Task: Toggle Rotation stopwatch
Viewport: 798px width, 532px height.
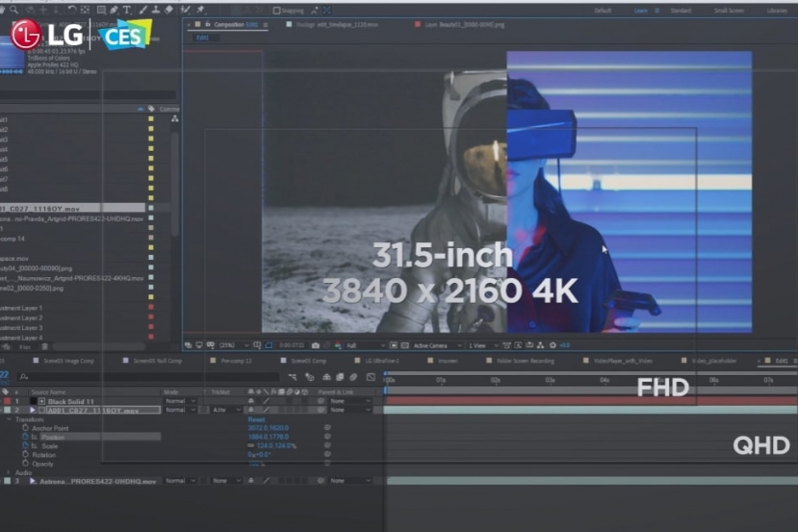Action: click(x=25, y=455)
